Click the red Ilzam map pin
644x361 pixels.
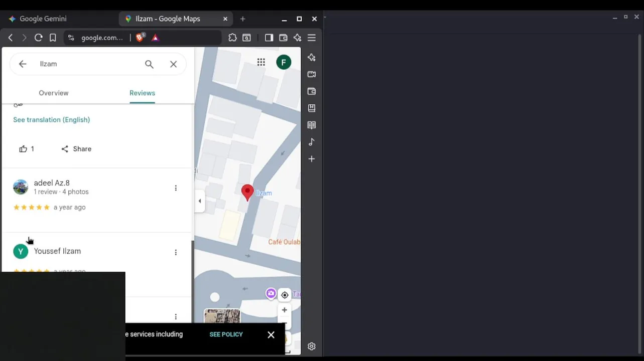pos(247,193)
